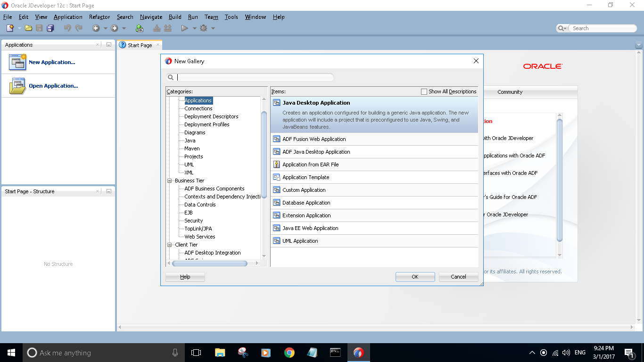Open the Build menu
The height and width of the screenshot is (362, 644).
(175, 17)
